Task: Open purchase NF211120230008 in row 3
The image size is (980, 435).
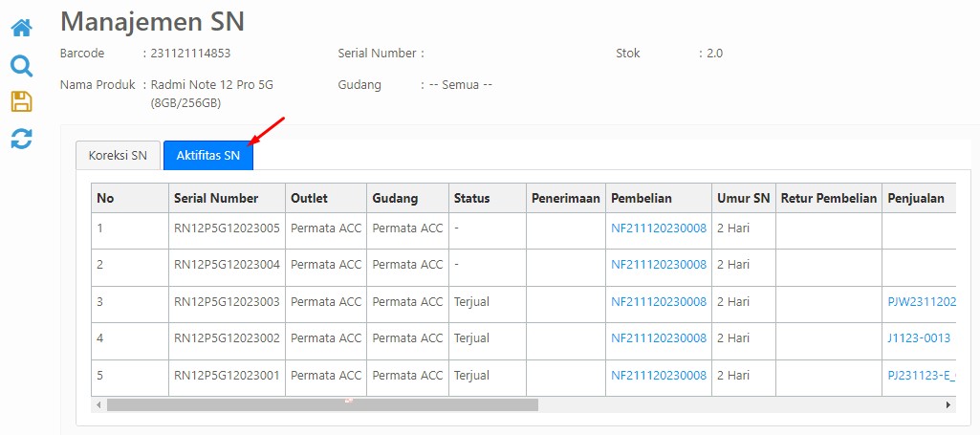Action: (x=659, y=302)
